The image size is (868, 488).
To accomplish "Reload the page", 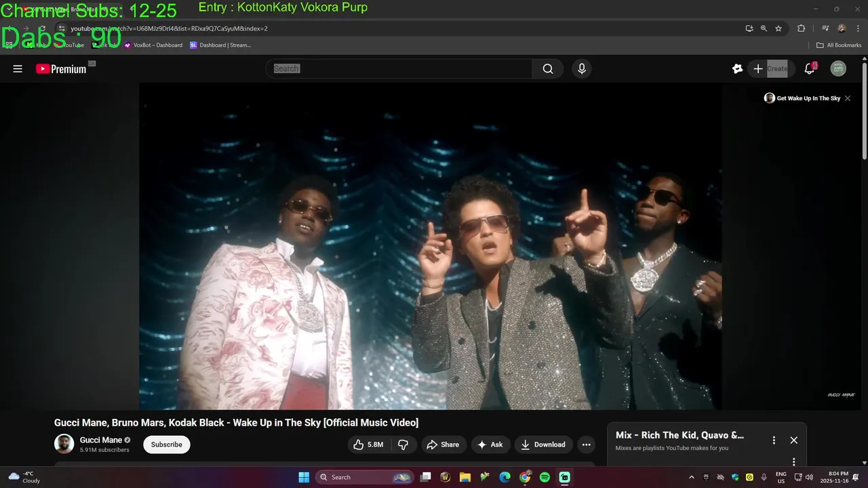I will coord(42,28).
